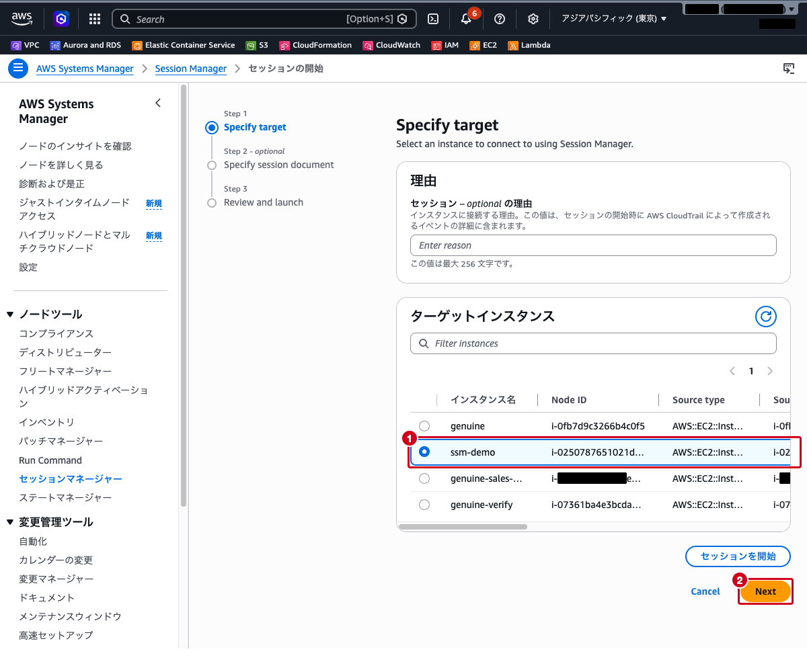Open 高速セットアップ in sidebar

point(56,635)
